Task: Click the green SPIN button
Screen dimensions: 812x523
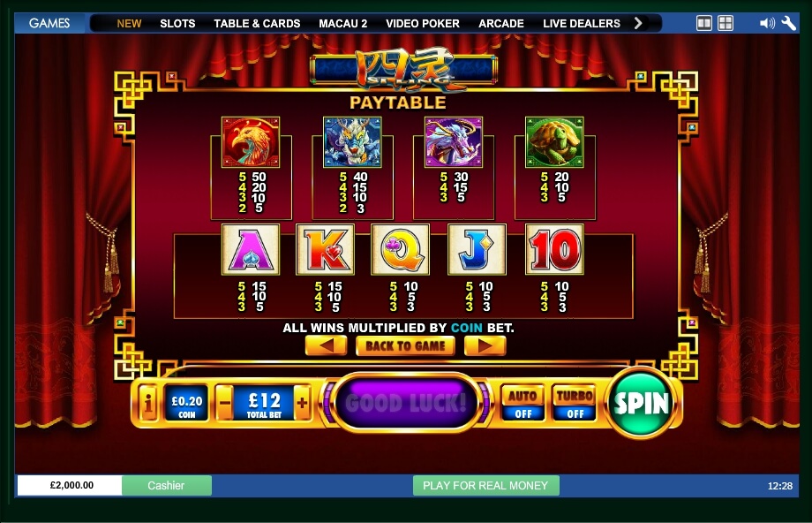Action: pyautogui.click(x=641, y=403)
